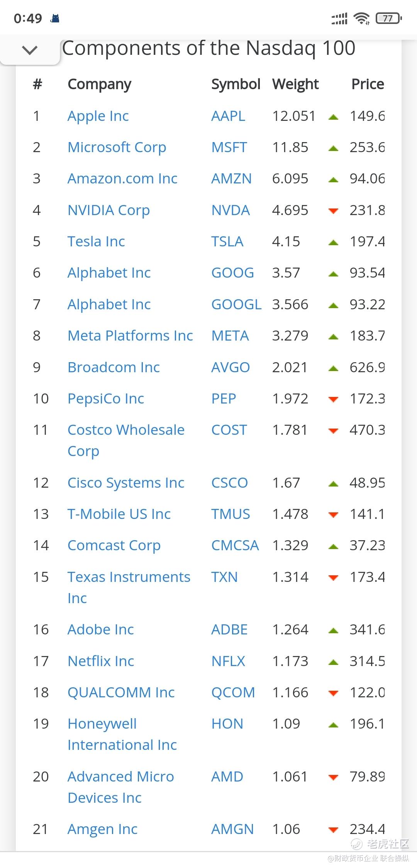The height and width of the screenshot is (868, 417).
Task: Open the Apple Inc company link
Action: 98,116
